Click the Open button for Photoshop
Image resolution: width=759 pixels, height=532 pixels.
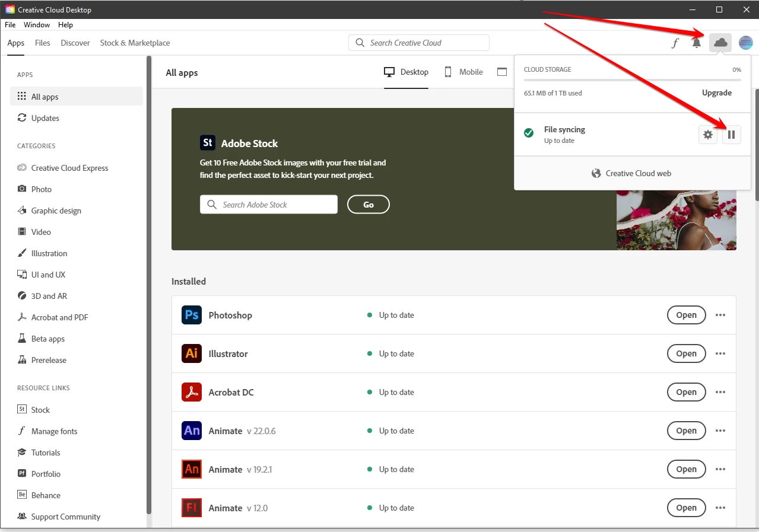coord(687,315)
